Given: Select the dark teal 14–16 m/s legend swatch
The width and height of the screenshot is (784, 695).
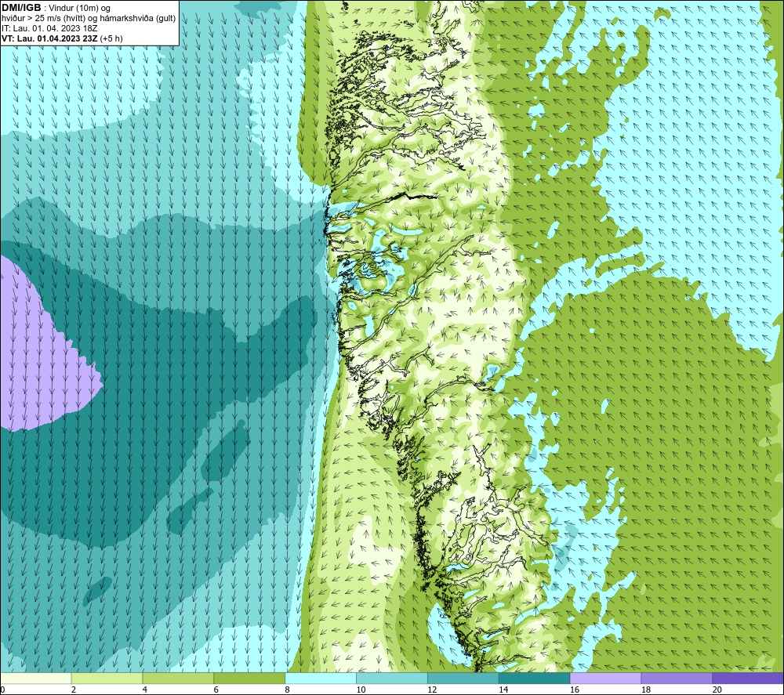Looking at the screenshot, I should [535, 679].
